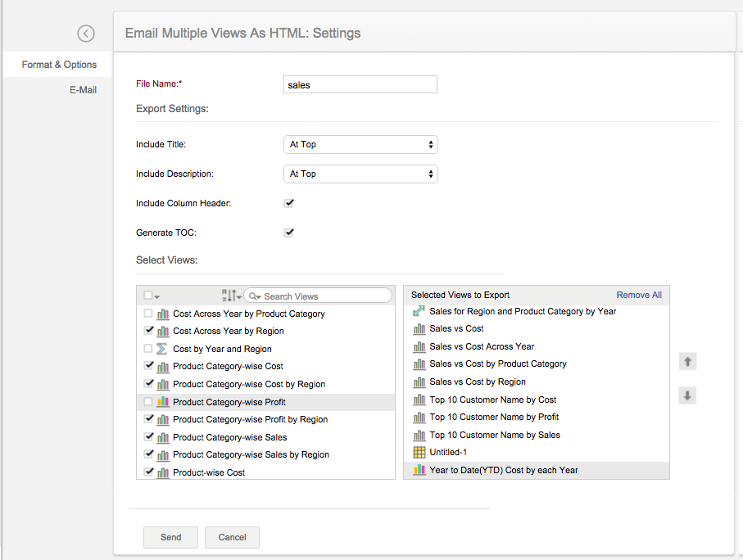Toggle the Generate TOC checkbox

289,233
